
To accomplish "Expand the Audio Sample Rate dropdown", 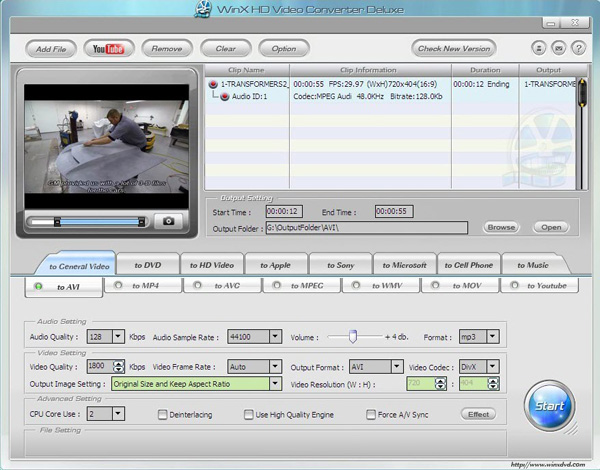I will click(275, 337).
